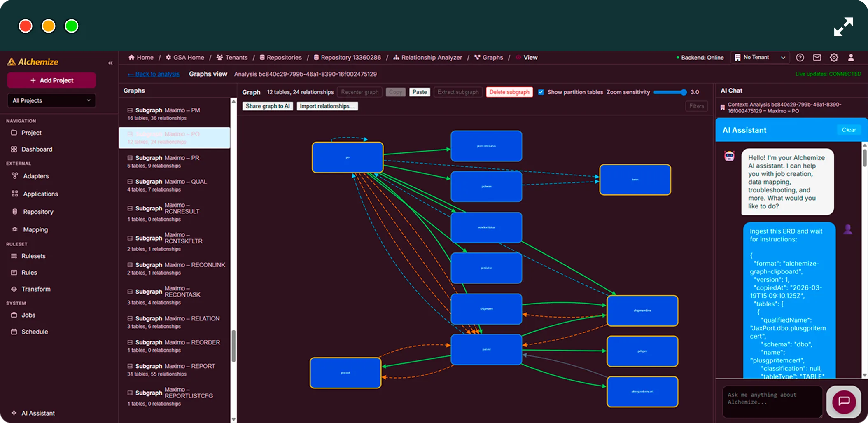Click the Extract subgraph button

458,92
